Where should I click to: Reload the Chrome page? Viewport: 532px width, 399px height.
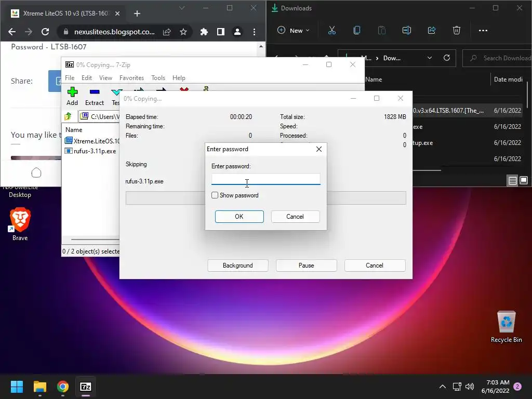point(45,32)
